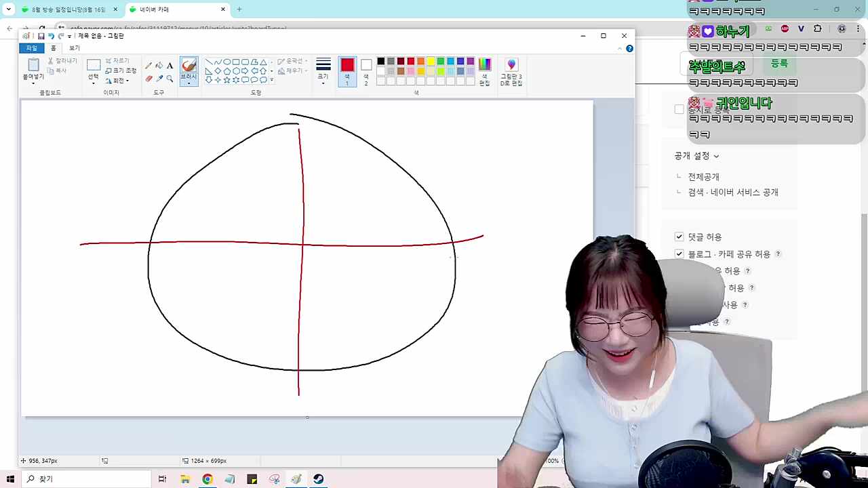Viewport: 868px width, 488px height.
Task: Open Paint help question mark icon
Action: pos(629,48)
